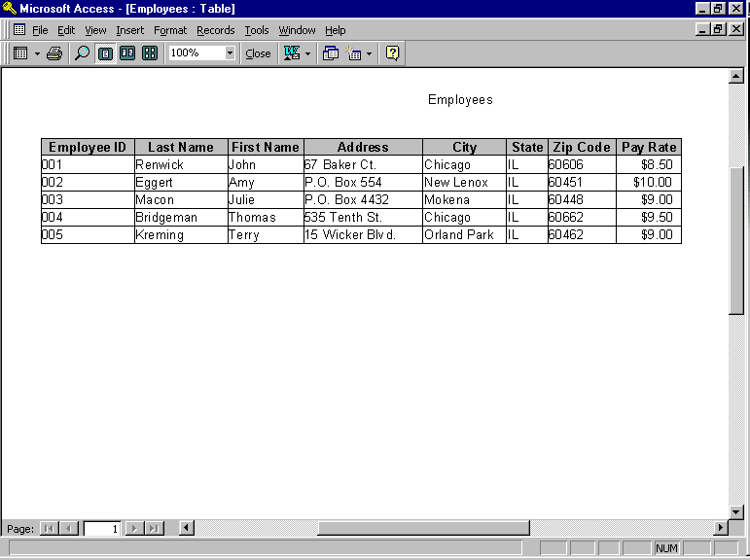
Task: Click the Address column header
Action: tap(363, 147)
